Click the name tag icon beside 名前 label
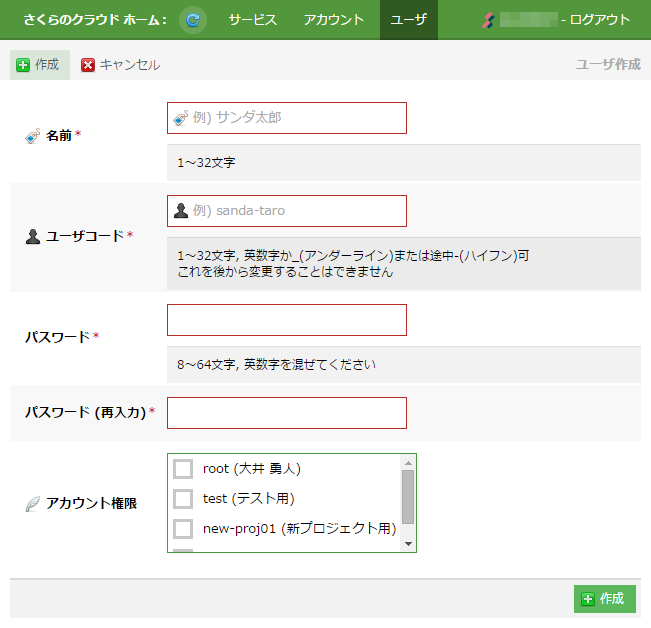651x628 pixels. click(x=32, y=136)
